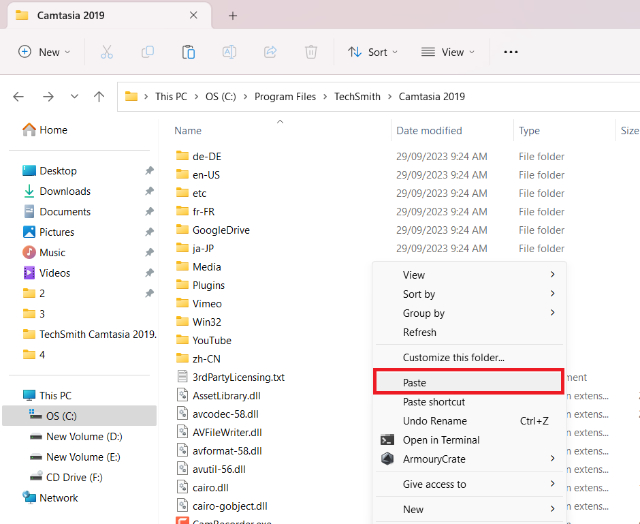This screenshot has height=524, width=640.
Task: Open ArmouryCrate submenu via its icon
Action: coord(387,459)
